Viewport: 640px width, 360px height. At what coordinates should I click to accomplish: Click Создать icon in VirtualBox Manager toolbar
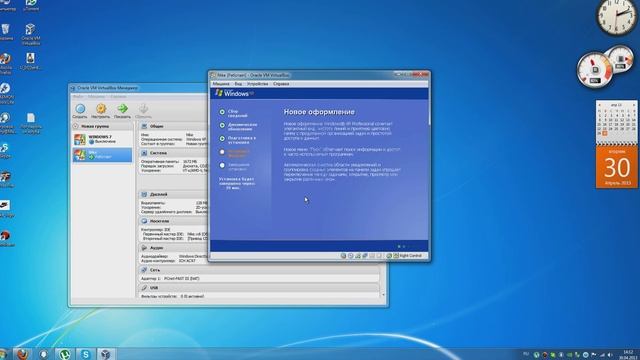click(x=80, y=111)
